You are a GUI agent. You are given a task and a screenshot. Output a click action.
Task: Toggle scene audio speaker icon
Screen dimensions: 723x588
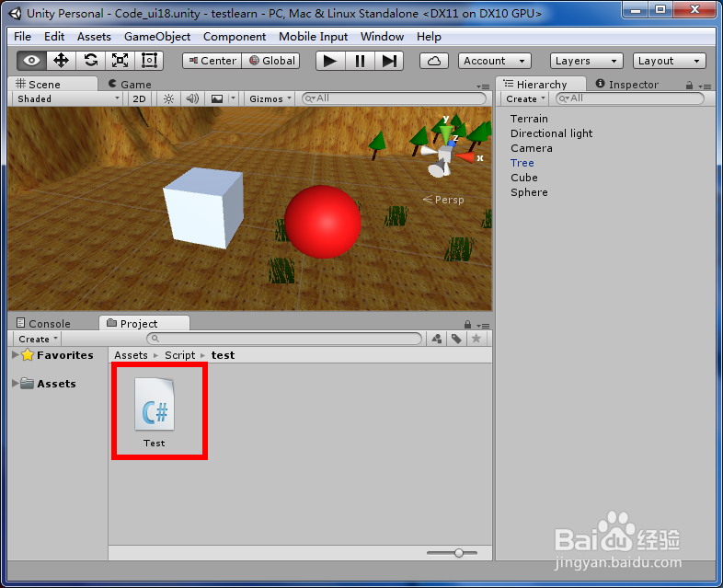[x=192, y=98]
